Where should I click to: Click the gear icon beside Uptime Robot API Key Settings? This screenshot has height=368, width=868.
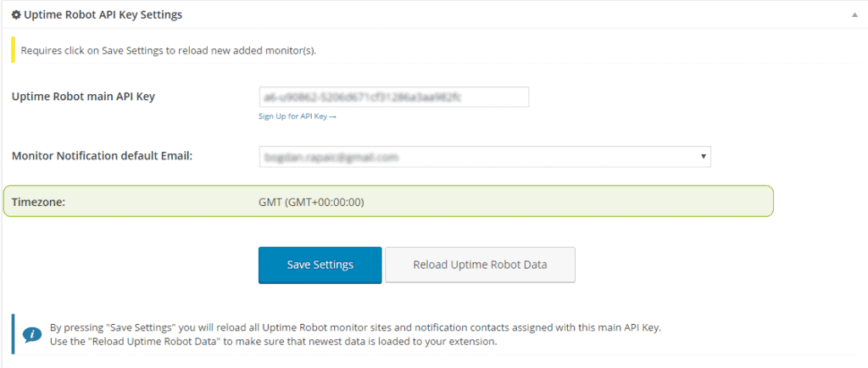coord(17,15)
